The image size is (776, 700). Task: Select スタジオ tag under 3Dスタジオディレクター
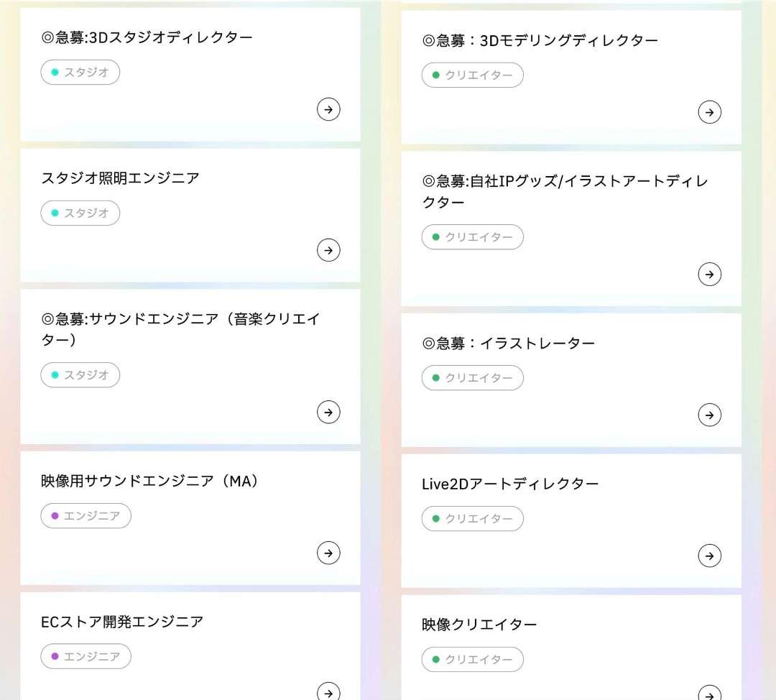point(80,72)
